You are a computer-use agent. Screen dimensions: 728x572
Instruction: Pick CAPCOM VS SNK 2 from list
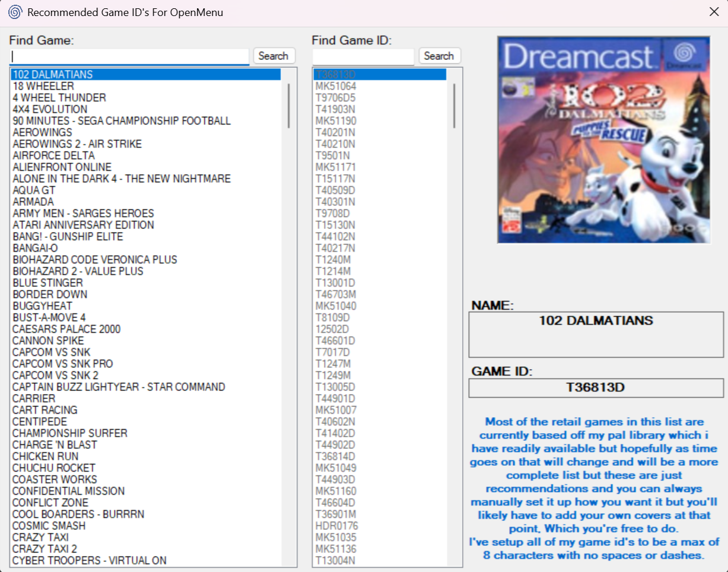click(x=56, y=375)
